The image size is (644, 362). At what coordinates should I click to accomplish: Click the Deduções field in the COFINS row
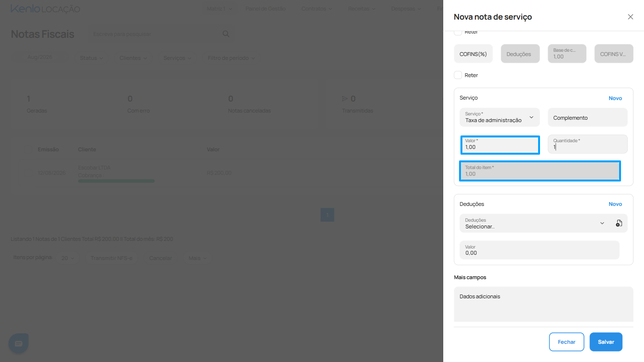(x=520, y=54)
